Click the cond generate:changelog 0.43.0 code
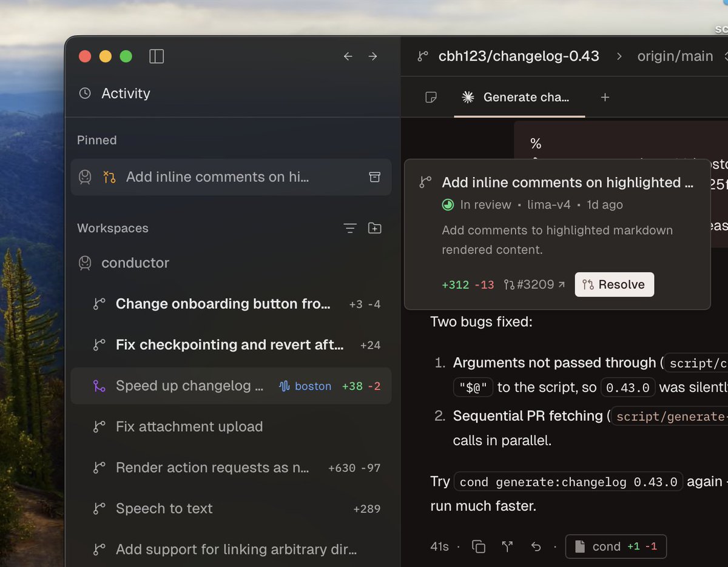 568,483
